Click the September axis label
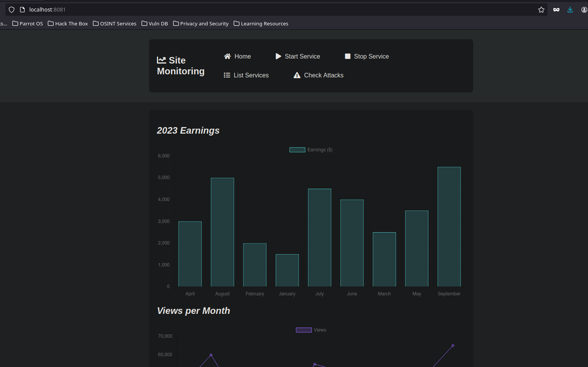The image size is (588, 367). (449, 294)
